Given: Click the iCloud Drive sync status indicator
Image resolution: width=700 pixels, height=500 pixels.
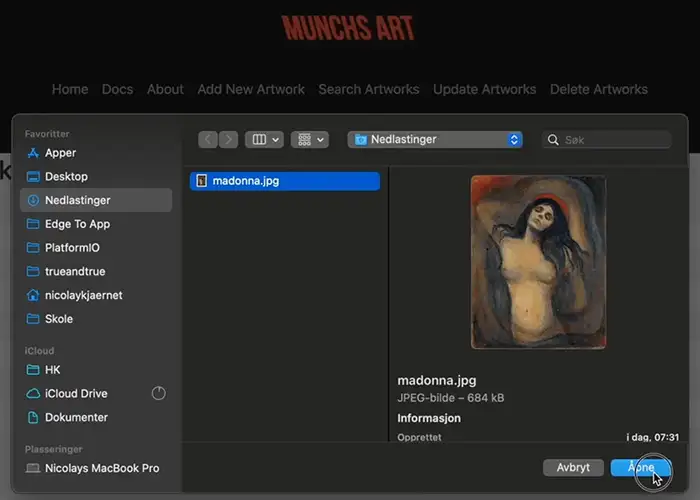Looking at the screenshot, I should (x=158, y=393).
